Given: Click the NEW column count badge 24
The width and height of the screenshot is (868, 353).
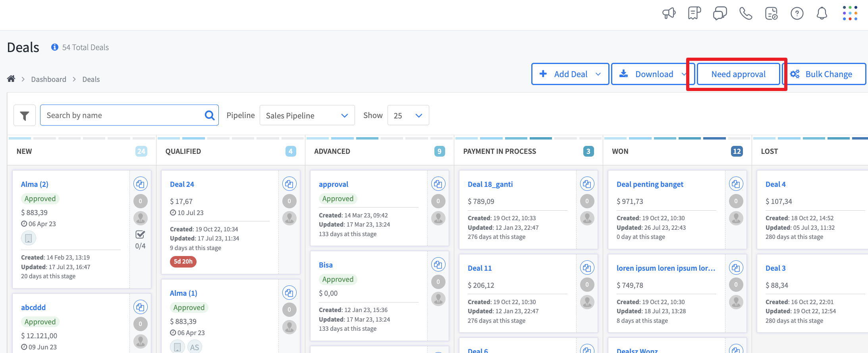Looking at the screenshot, I should (141, 151).
